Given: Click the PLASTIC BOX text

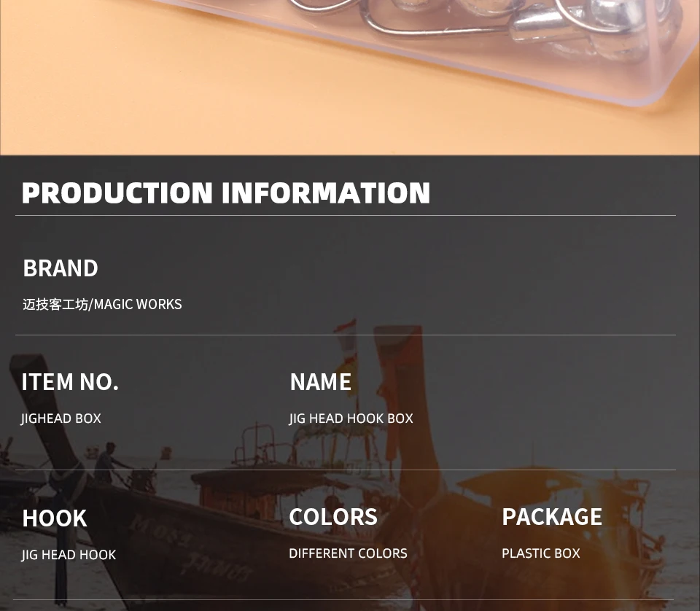Looking at the screenshot, I should tap(541, 553).
